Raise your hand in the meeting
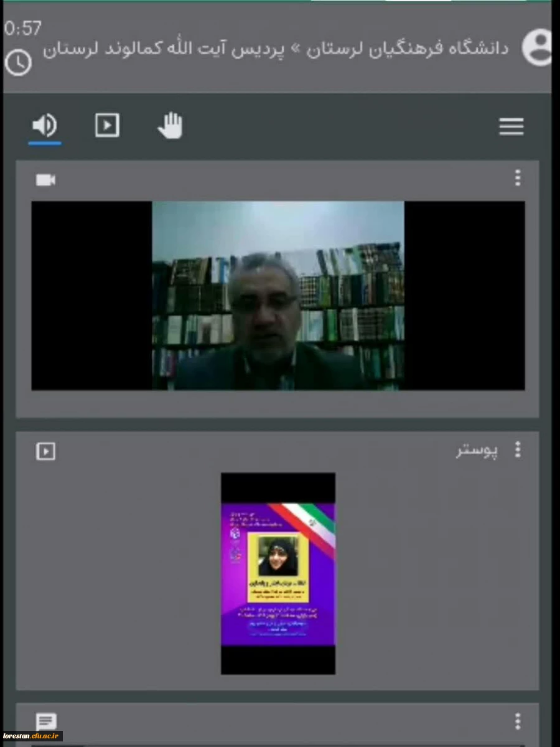 click(169, 126)
